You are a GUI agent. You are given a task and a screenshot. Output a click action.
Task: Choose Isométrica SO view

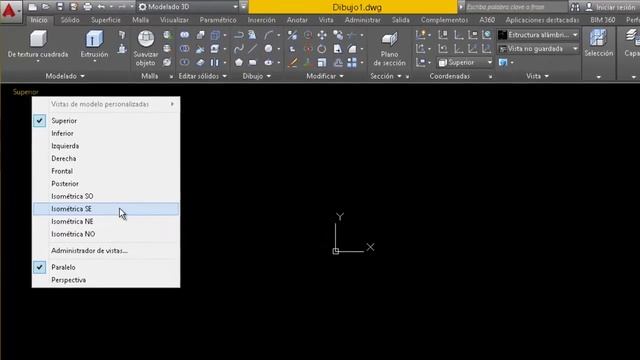[106, 196]
